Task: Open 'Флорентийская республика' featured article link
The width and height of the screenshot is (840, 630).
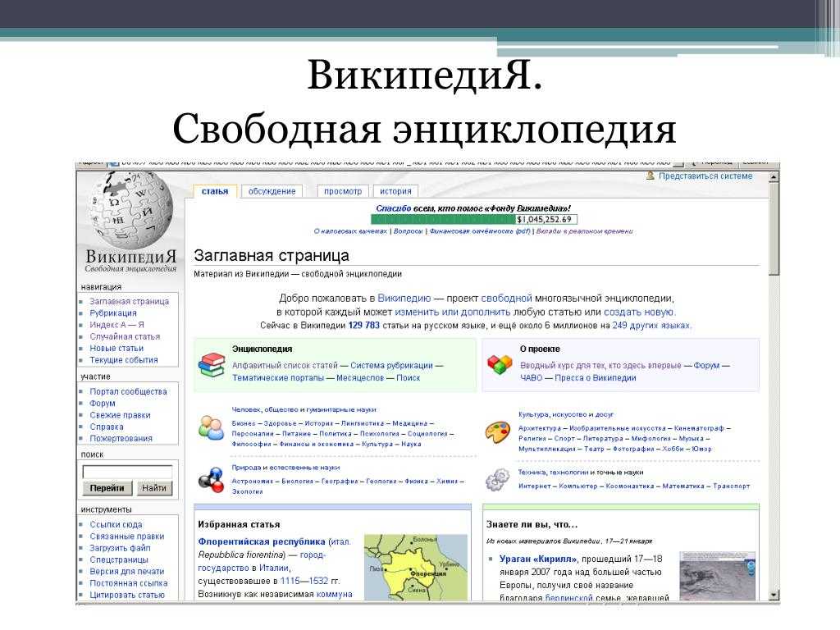Action: [x=262, y=541]
